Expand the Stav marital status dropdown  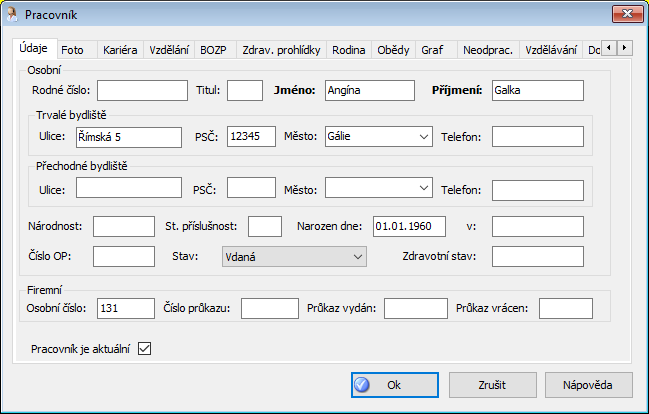358,257
